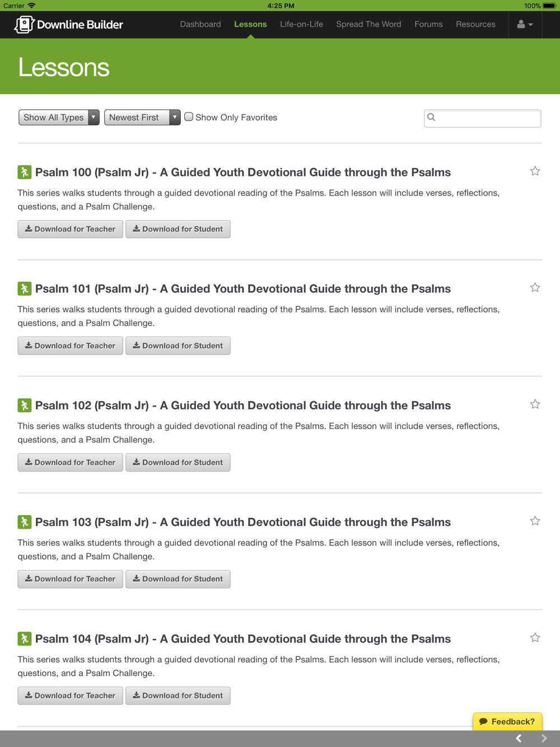
Task: Mark Psalm 104 lesson as favorite
Action: click(x=535, y=638)
